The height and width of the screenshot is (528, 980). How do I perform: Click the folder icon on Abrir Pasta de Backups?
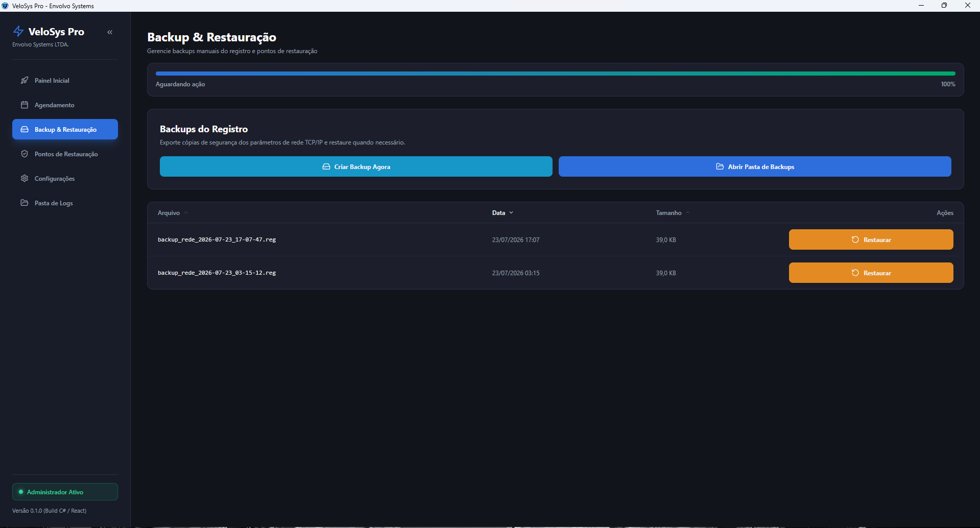tap(720, 166)
